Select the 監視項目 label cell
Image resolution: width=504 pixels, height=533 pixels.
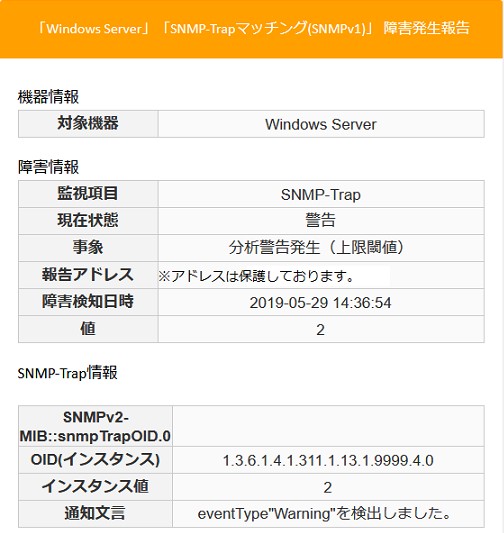[88, 194]
